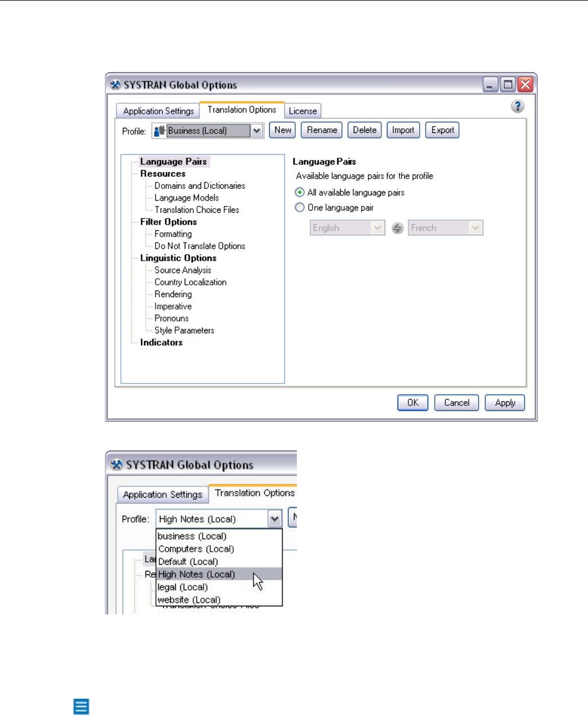588x715 pixels.
Task: Open the French target language dropdown
Action: [446, 228]
